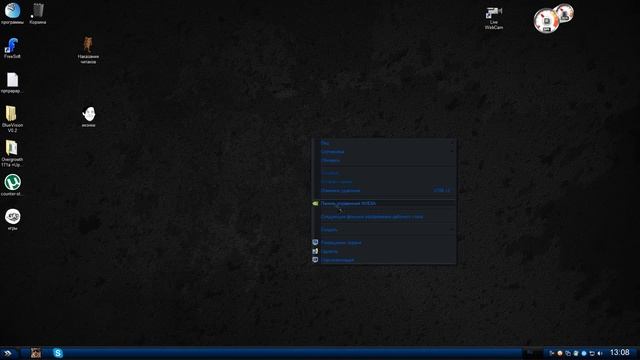Click the CPU meter gadget dials
This screenshot has width=640, height=360.
click(x=553, y=18)
